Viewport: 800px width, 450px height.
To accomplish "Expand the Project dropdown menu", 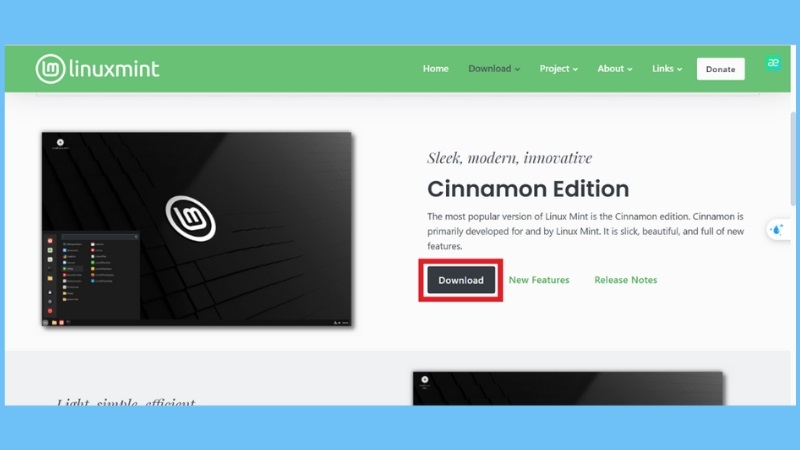I will (559, 68).
